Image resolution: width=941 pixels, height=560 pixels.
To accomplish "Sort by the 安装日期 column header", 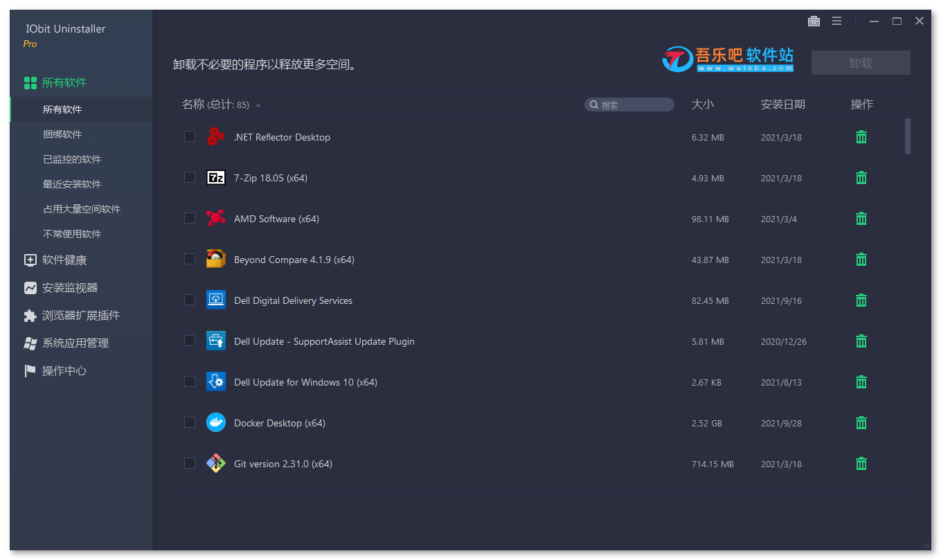I will (x=783, y=105).
